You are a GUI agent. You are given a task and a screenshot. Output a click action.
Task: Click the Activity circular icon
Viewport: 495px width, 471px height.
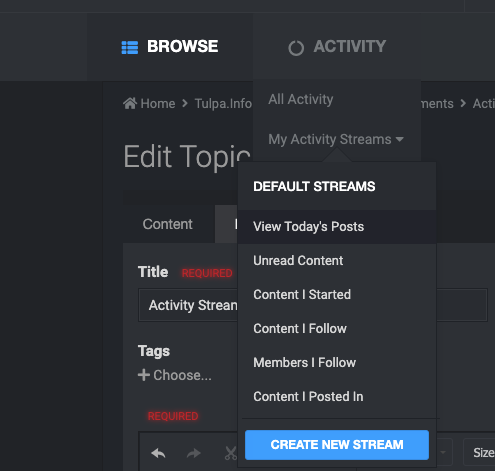[x=296, y=48]
